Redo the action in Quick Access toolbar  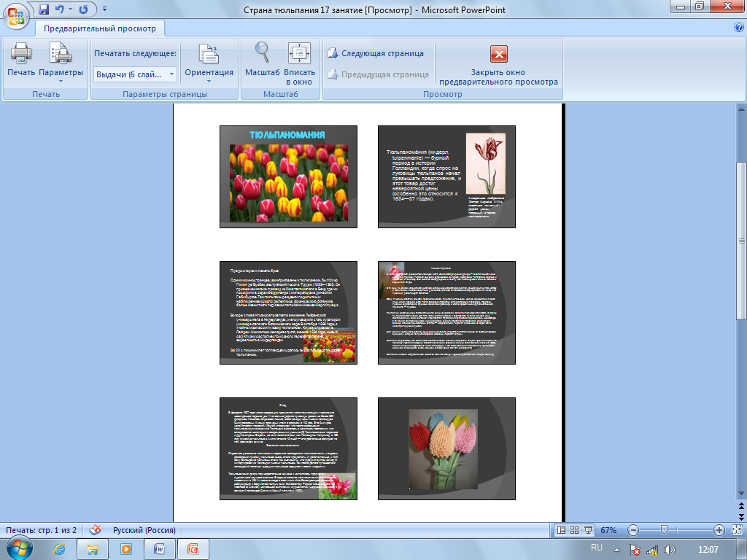coord(83,9)
